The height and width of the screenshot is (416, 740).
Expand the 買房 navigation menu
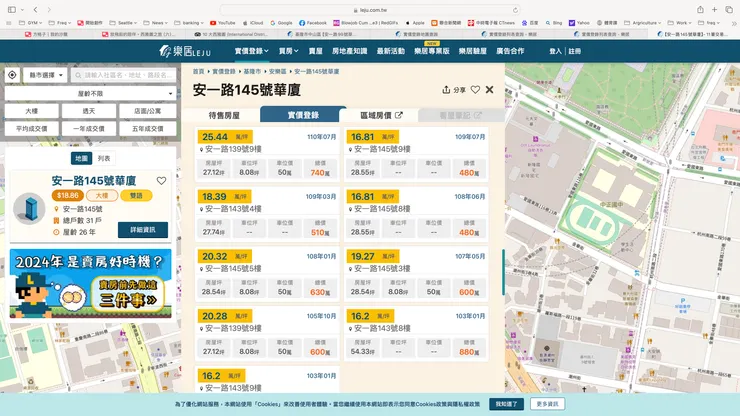point(288,50)
